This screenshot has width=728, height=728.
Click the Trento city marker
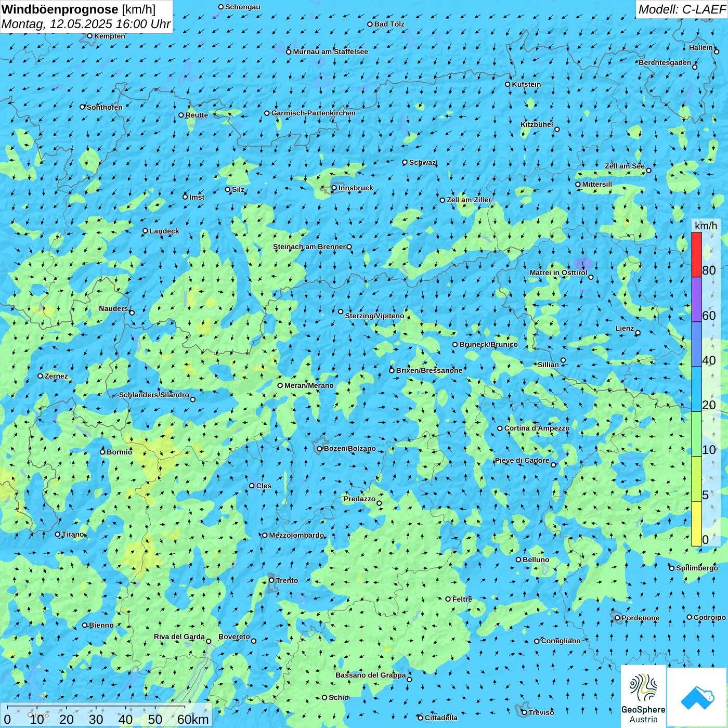click(271, 580)
